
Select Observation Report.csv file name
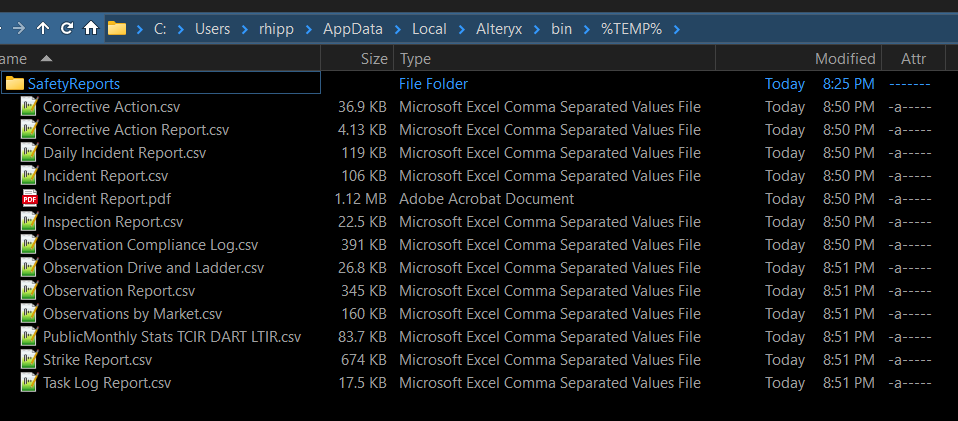[x=119, y=291]
